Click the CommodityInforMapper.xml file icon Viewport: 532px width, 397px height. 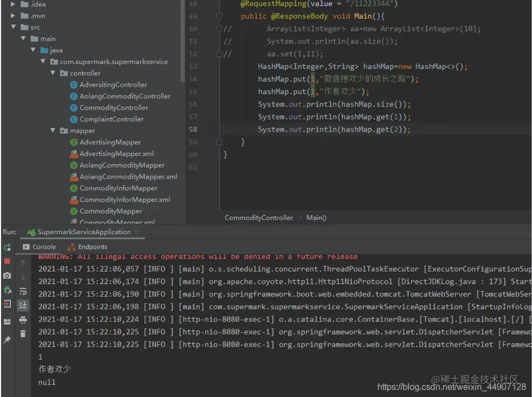(x=74, y=200)
